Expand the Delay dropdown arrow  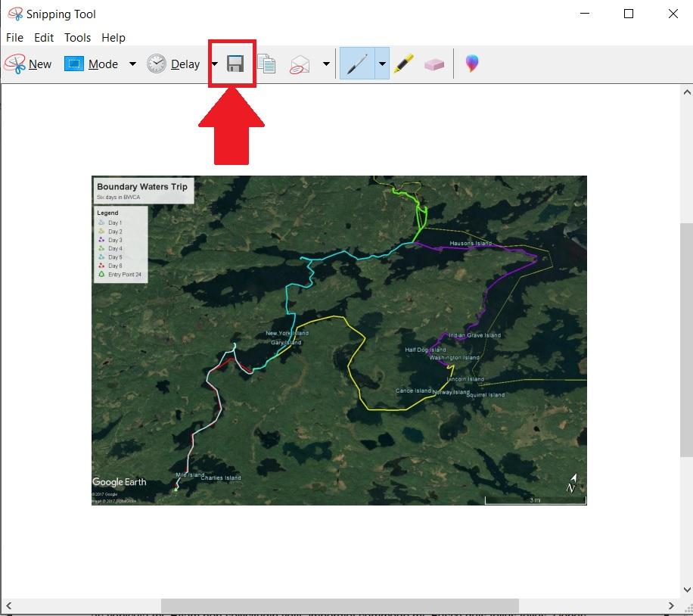click(214, 64)
